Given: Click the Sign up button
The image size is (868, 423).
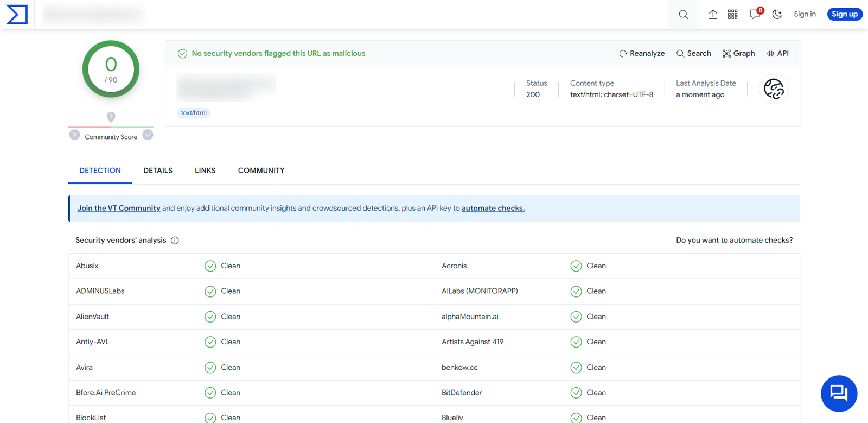Looking at the screenshot, I should click(x=845, y=14).
